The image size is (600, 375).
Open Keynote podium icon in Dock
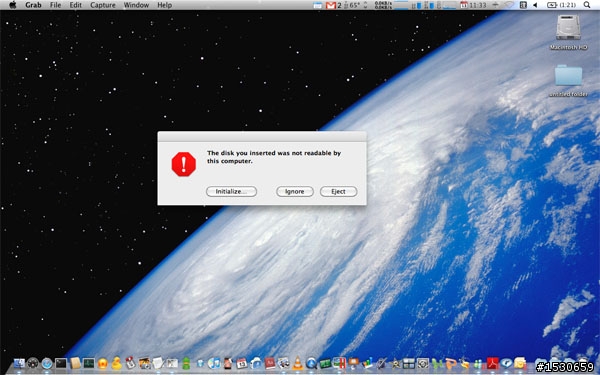(x=354, y=364)
